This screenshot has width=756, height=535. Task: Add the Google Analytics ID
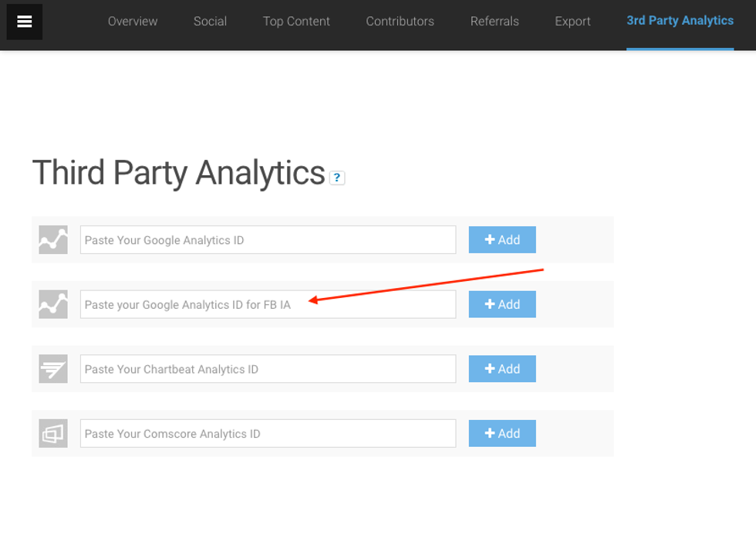coord(502,240)
